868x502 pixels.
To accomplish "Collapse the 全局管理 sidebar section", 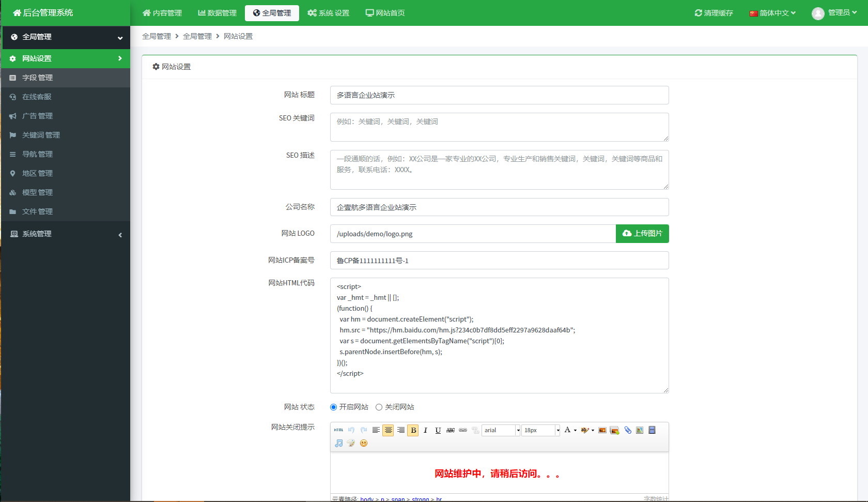I will [x=66, y=37].
